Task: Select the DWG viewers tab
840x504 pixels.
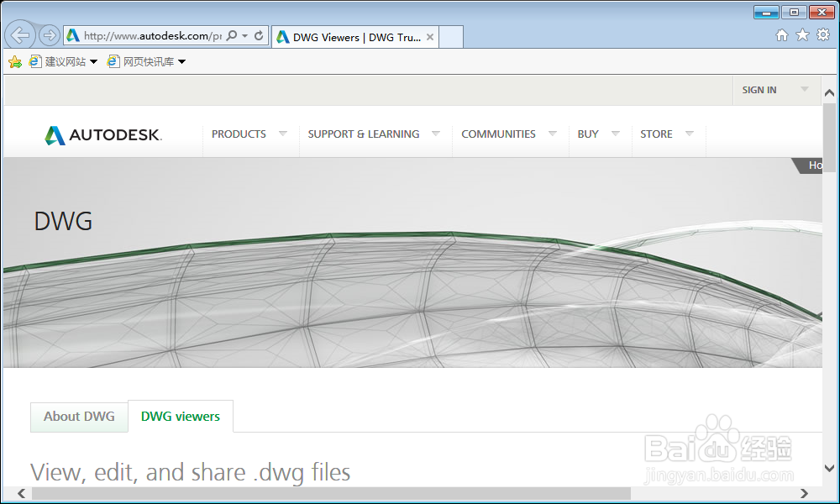Action: click(181, 416)
